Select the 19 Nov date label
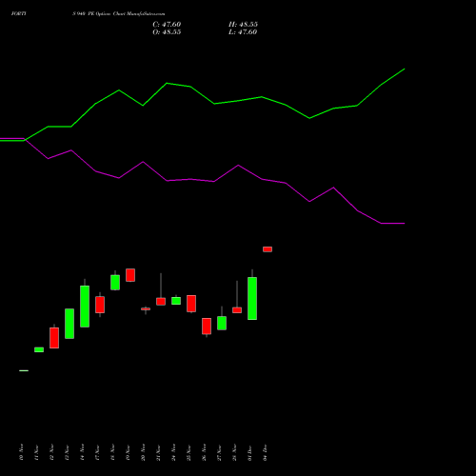Screen dimensions: 476x476 click(128, 452)
